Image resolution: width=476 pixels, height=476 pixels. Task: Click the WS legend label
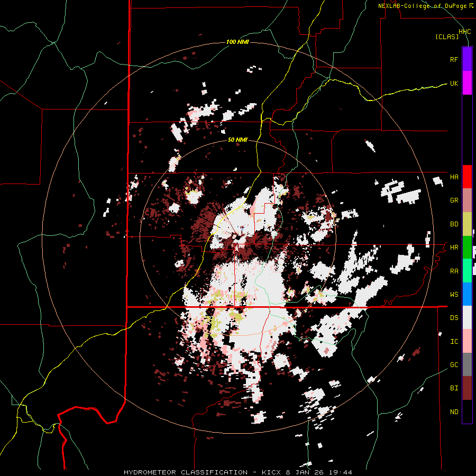pos(454,295)
